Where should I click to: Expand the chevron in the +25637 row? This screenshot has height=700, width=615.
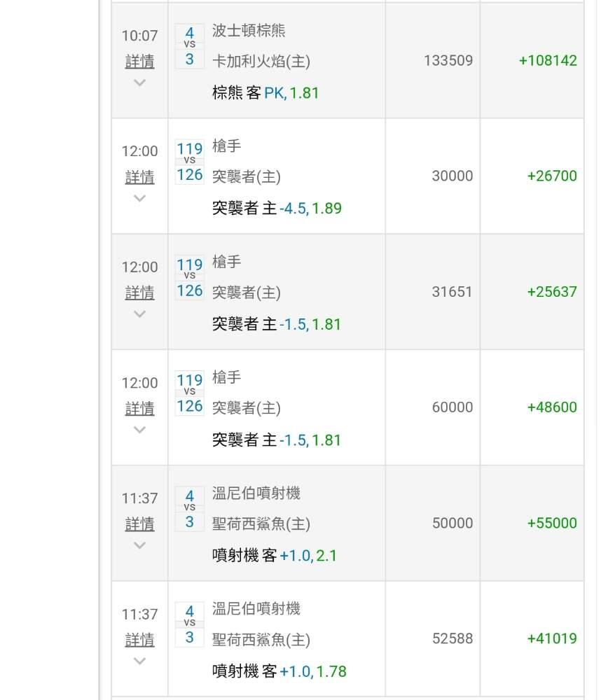point(139,314)
